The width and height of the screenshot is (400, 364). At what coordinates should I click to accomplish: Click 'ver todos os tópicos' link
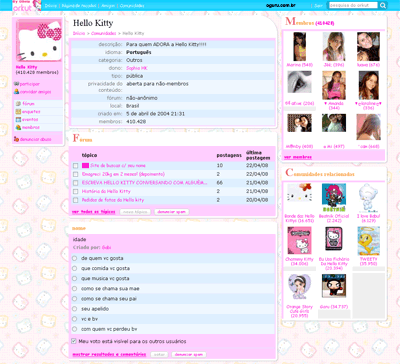94,212
